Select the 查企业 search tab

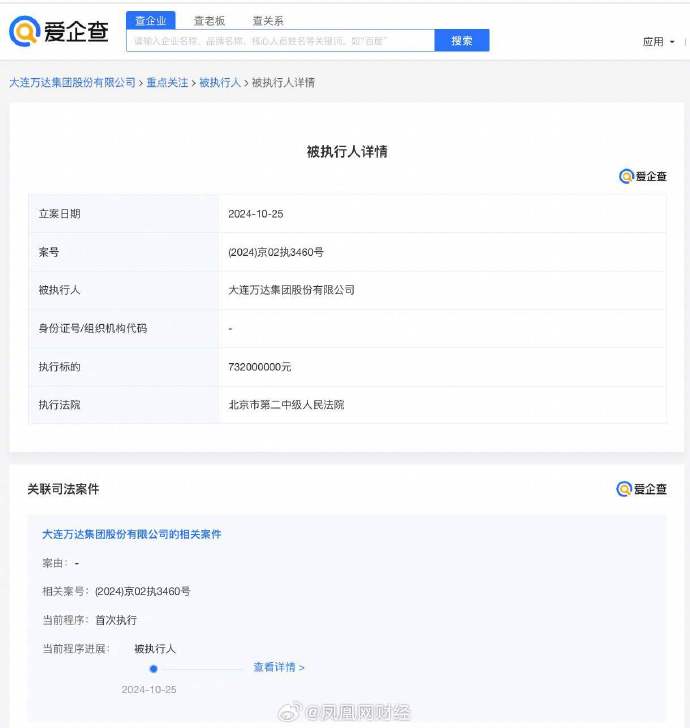(150, 20)
